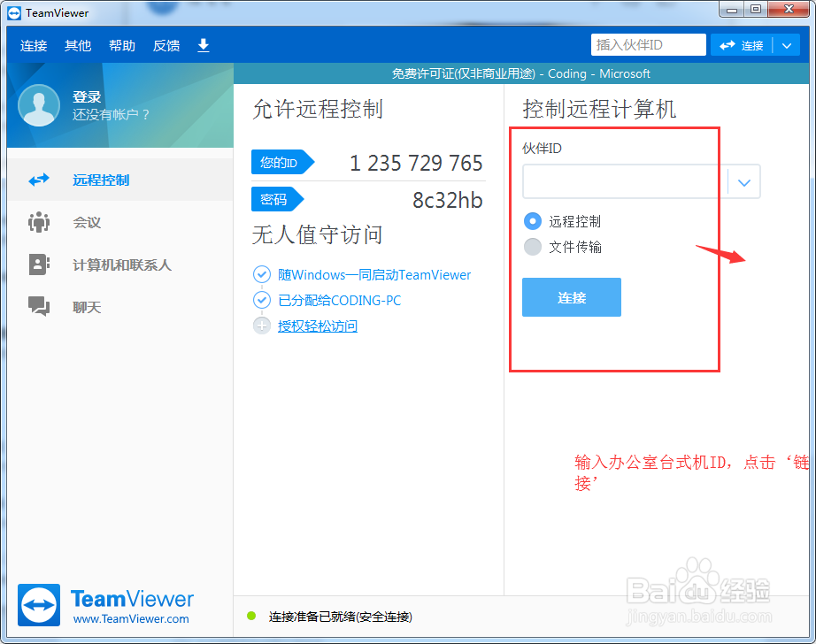
Task: Click your ID number 1 235 729 765
Action: (416, 163)
